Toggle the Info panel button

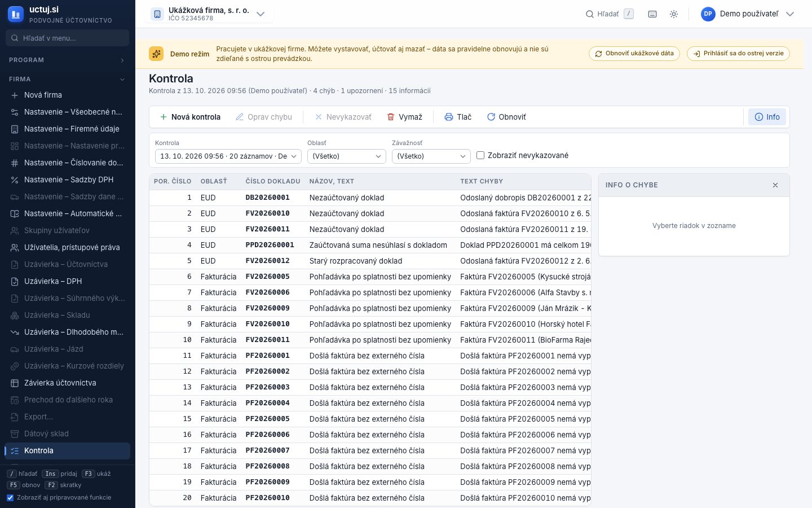coord(767,117)
